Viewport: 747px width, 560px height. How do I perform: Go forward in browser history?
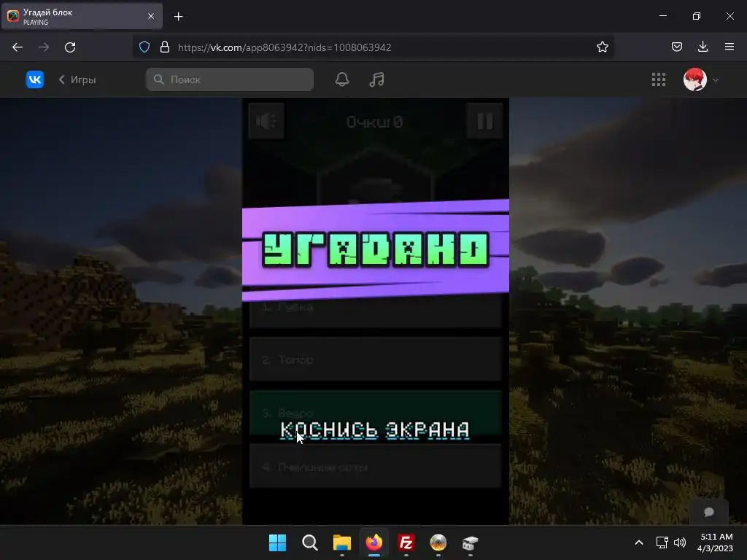pos(44,47)
